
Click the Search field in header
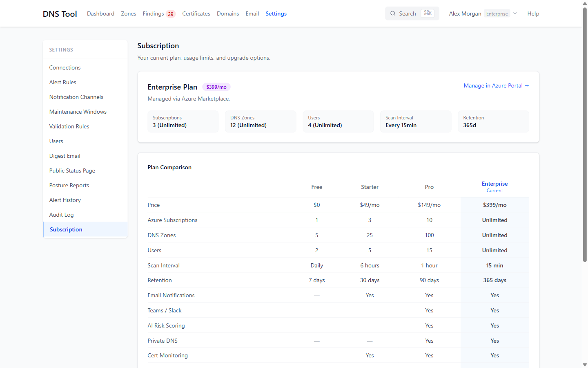click(x=412, y=13)
